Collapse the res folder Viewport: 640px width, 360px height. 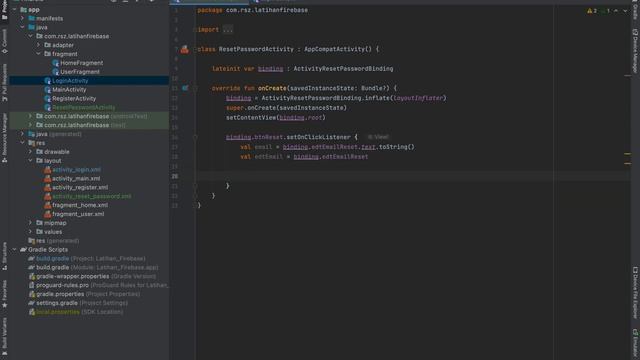tap(22, 143)
